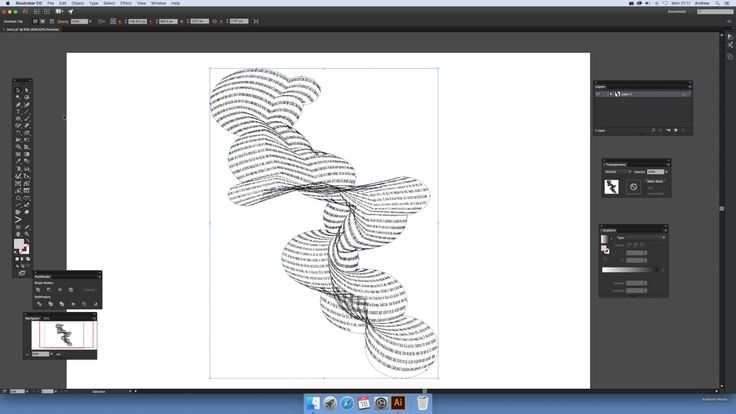Click the transform icon right of height field
The height and width of the screenshot is (414, 736).
[x=256, y=21]
